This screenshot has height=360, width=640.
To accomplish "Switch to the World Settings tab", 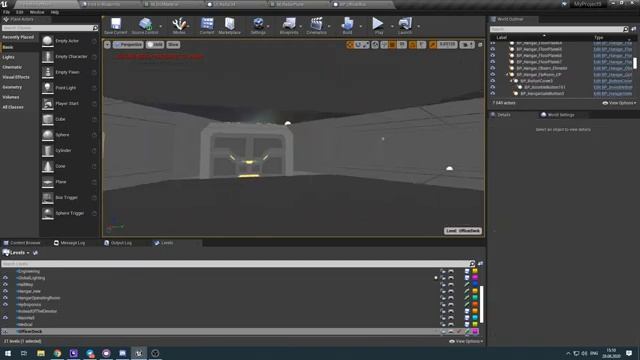I will point(558,115).
